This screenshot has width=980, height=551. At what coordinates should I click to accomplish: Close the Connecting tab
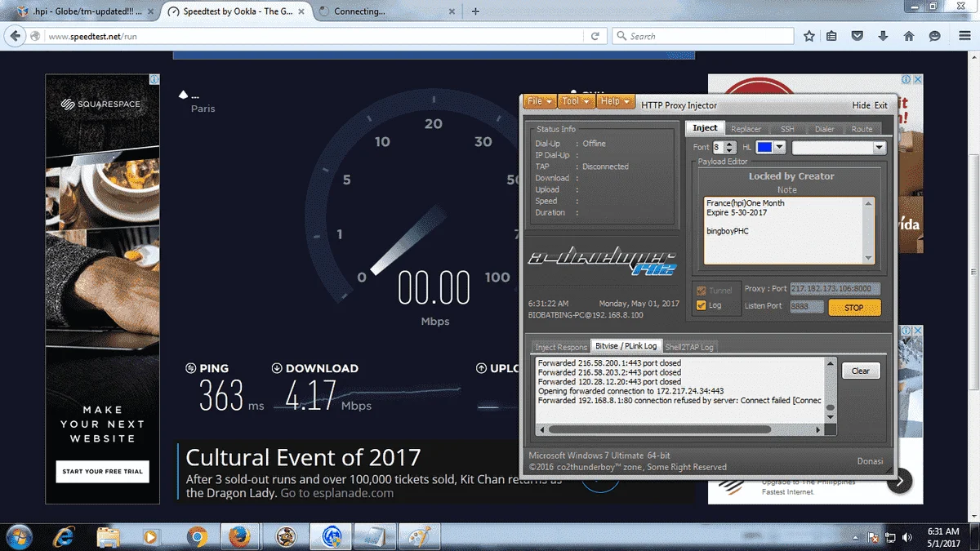pos(453,11)
